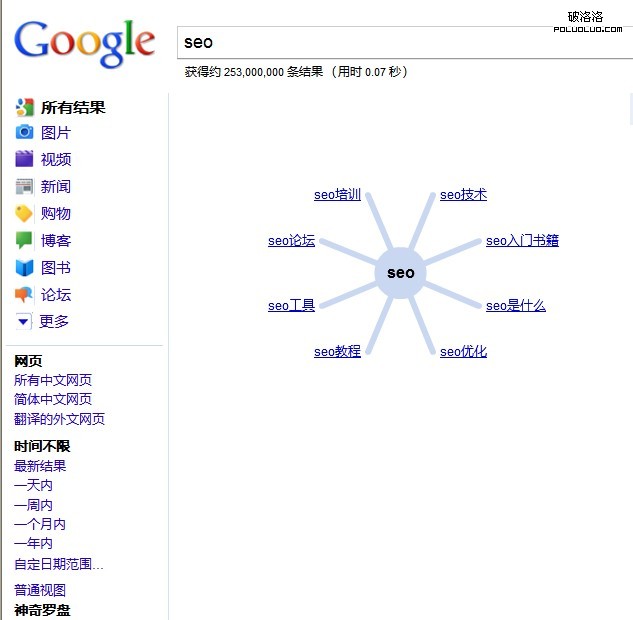
Task: Expand the 更多 dropdown arrow
Action: pos(23,322)
